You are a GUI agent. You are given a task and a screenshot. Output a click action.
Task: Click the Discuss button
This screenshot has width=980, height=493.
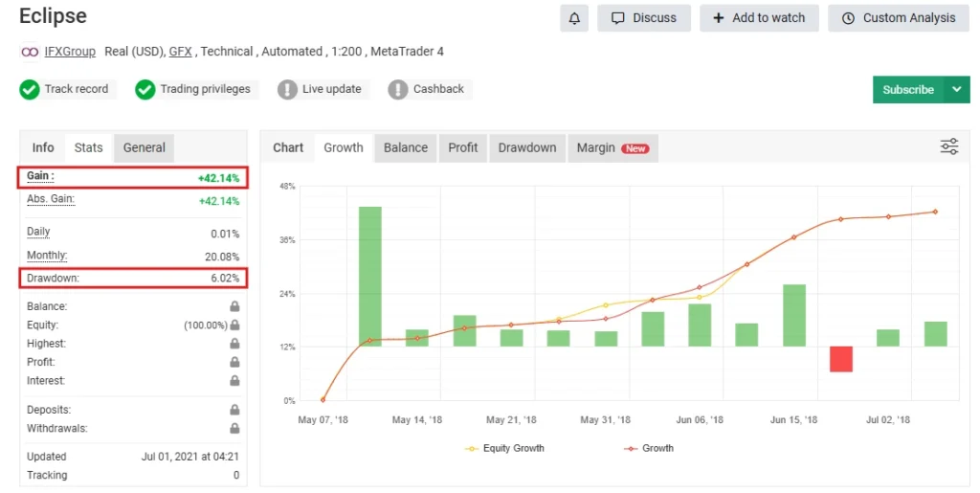(x=643, y=18)
